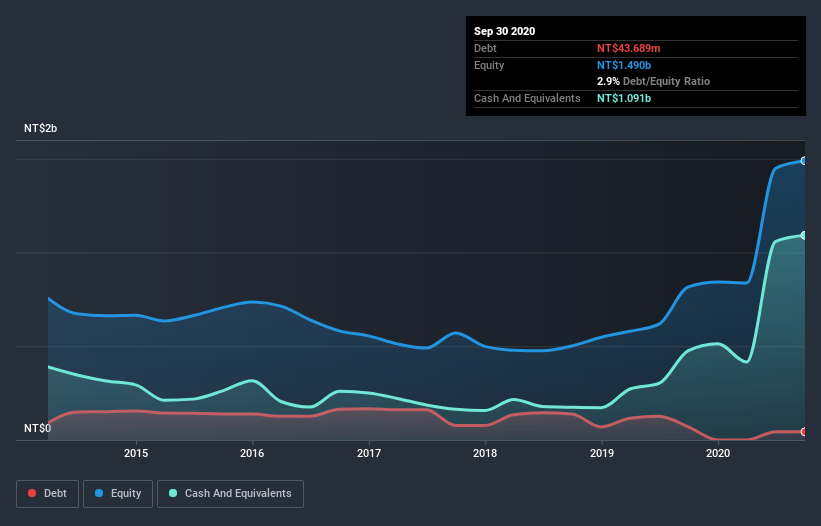
Task: Select the Equity endpoint marker for Sep 2020
Action: 804,161
